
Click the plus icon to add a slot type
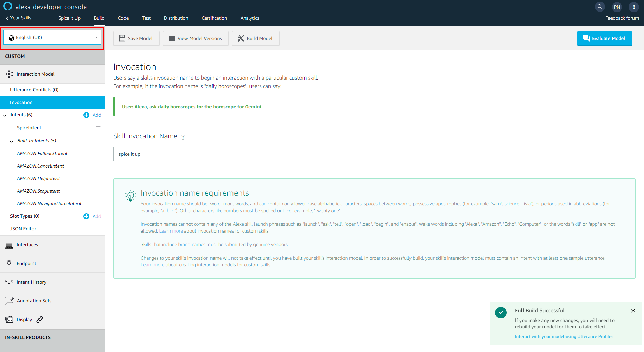click(x=86, y=216)
